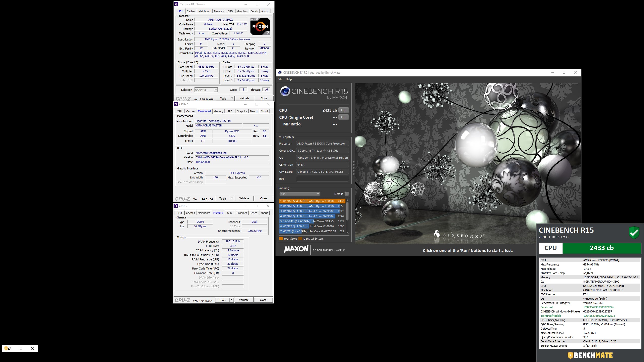This screenshot has width=644, height=362.
Task: Click the Cinebench sphere logo in left panel
Action: 285,91
